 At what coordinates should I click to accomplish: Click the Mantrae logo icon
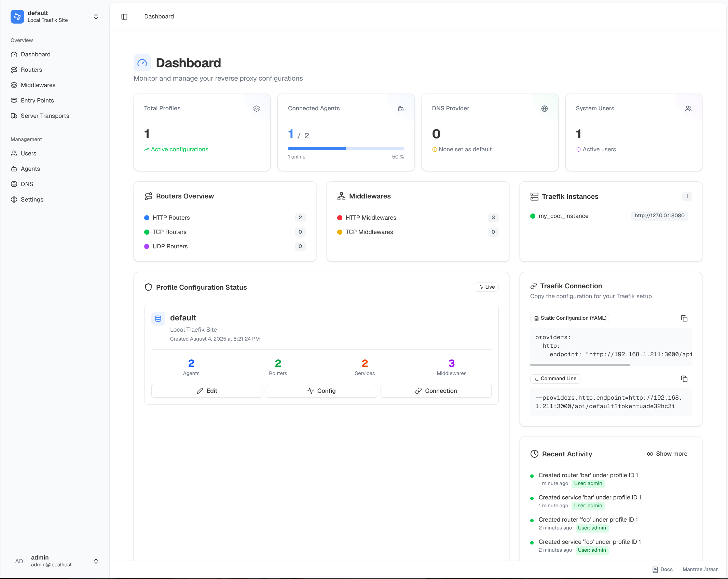tap(17, 17)
